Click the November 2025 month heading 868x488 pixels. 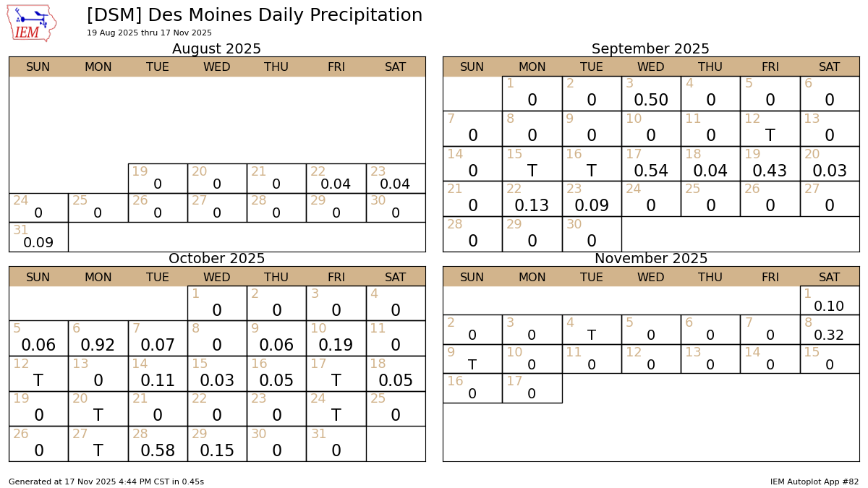coord(650,259)
